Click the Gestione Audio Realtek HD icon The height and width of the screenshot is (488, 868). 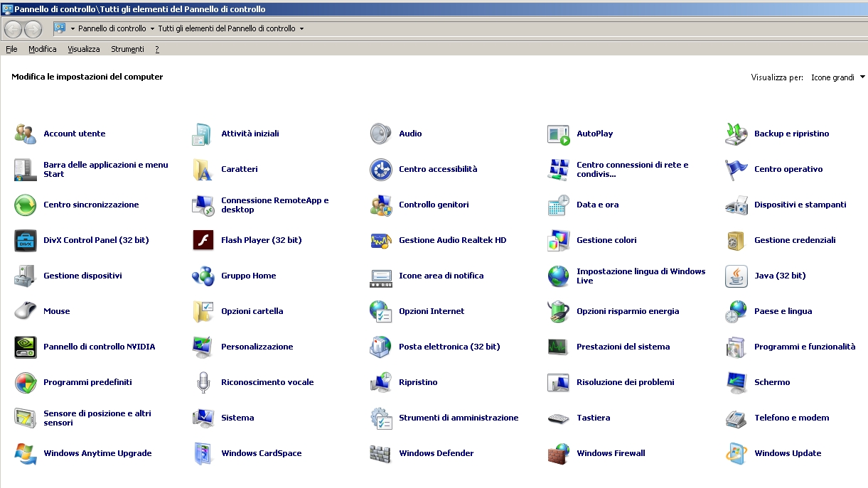pos(380,240)
